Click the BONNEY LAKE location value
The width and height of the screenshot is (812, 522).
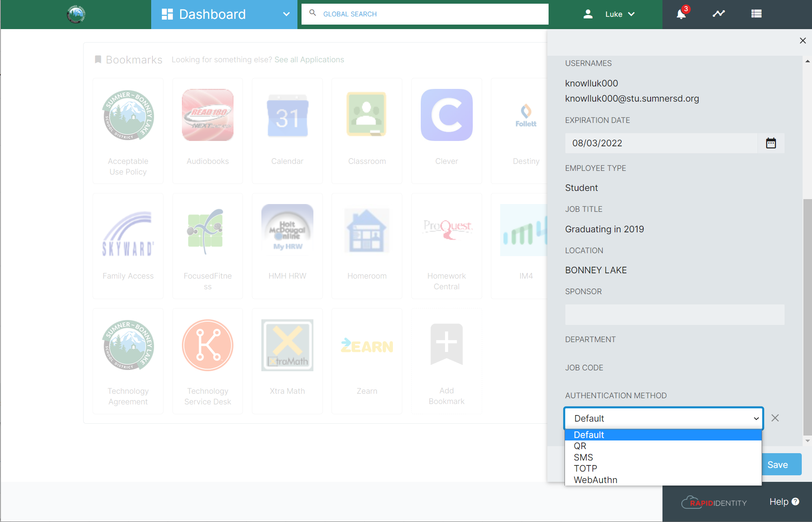tap(596, 270)
